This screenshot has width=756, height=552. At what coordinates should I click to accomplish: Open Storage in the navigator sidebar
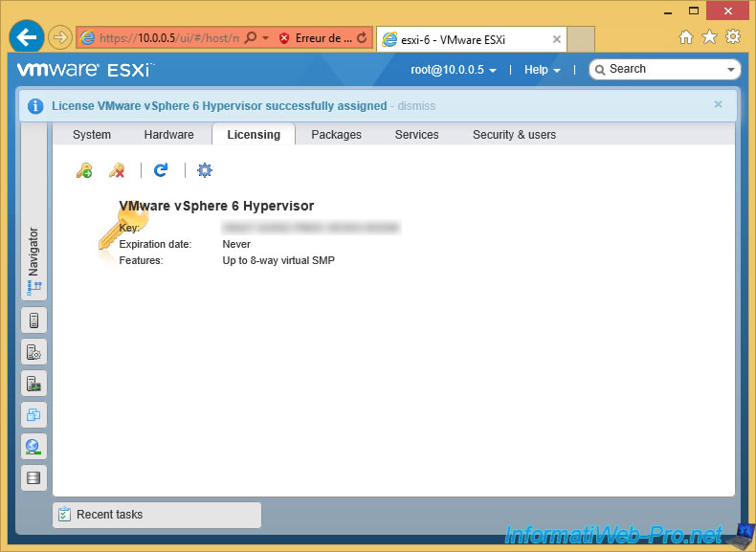coord(33,477)
